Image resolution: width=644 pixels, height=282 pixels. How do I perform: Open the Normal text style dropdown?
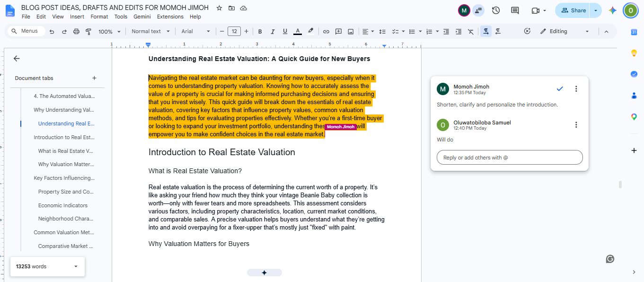click(150, 32)
